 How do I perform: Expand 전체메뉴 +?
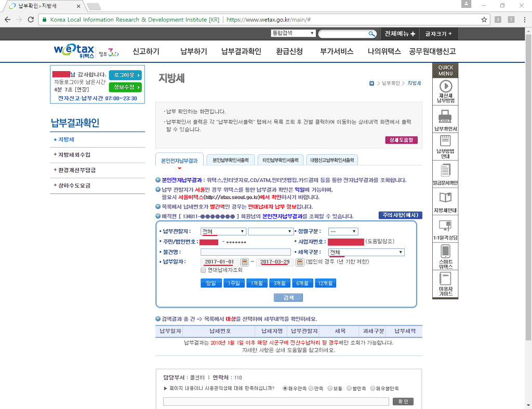pos(400,34)
